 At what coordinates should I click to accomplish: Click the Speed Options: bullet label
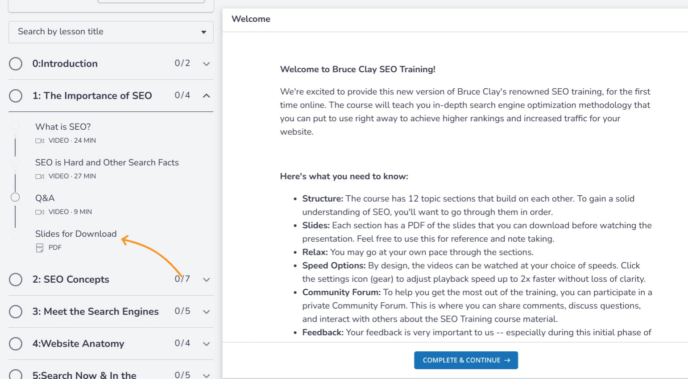[x=333, y=266]
